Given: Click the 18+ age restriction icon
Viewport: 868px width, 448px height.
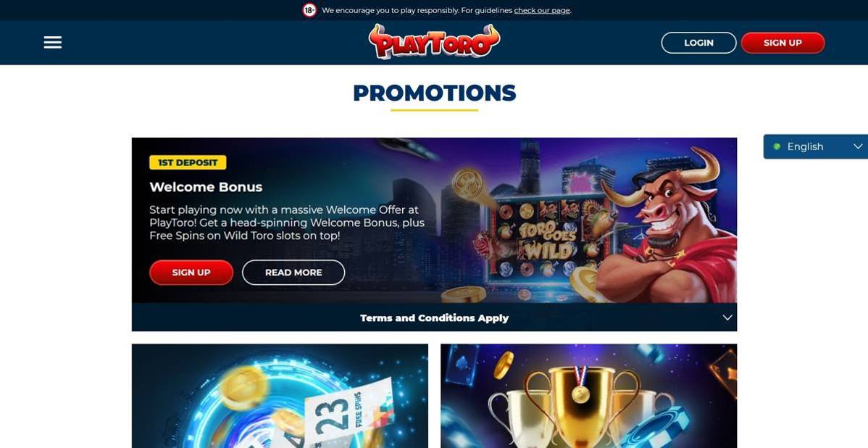Looking at the screenshot, I should click(309, 10).
